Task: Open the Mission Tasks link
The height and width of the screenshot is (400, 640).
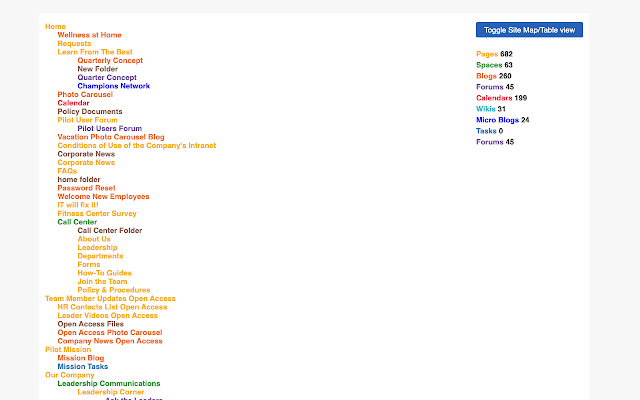Action: click(83, 366)
